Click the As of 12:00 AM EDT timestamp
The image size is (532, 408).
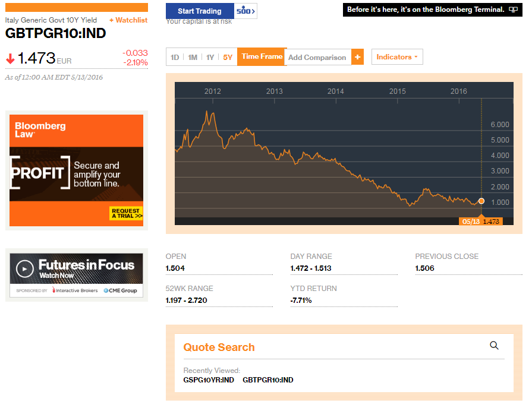pos(54,77)
